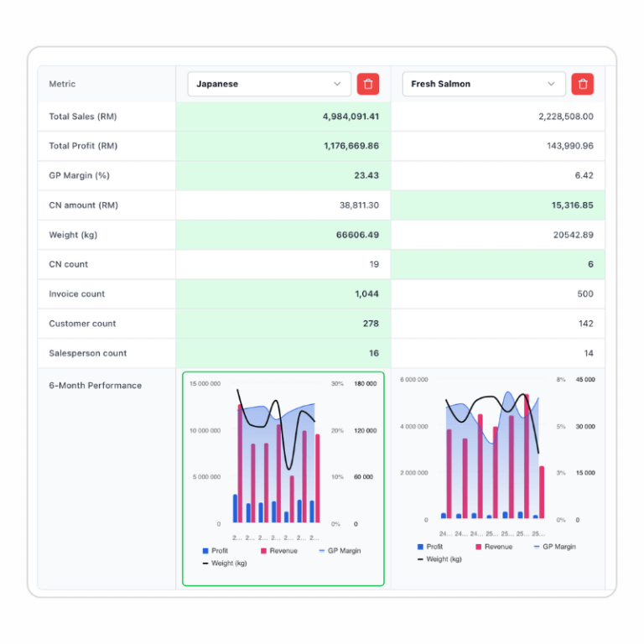The width and height of the screenshot is (644, 644).
Task: Click the GP Margin (%) row label
Action: click(x=80, y=176)
